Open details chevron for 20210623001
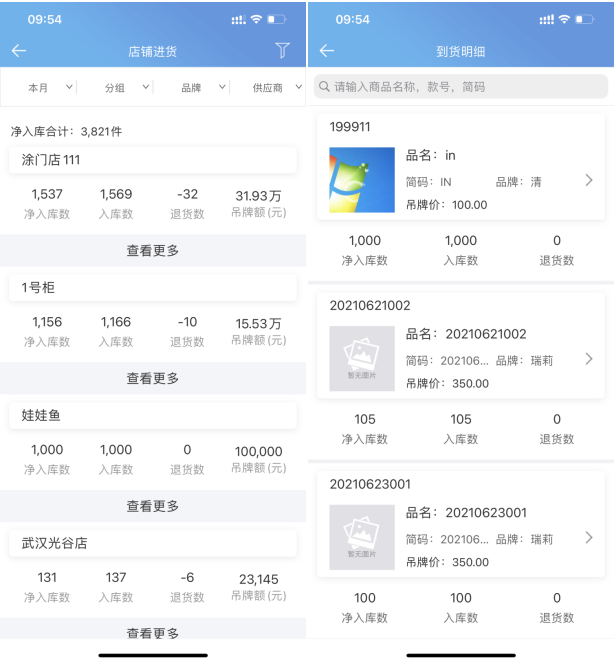This screenshot has width=614, height=666. [x=589, y=538]
